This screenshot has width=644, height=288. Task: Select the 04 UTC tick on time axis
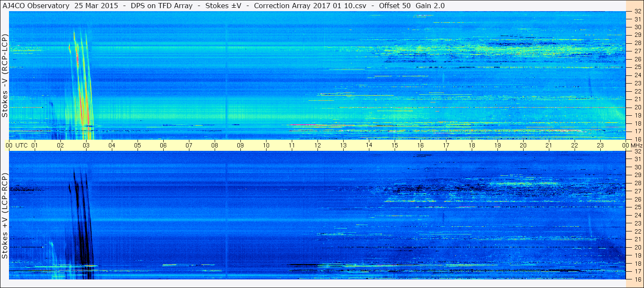112,145
